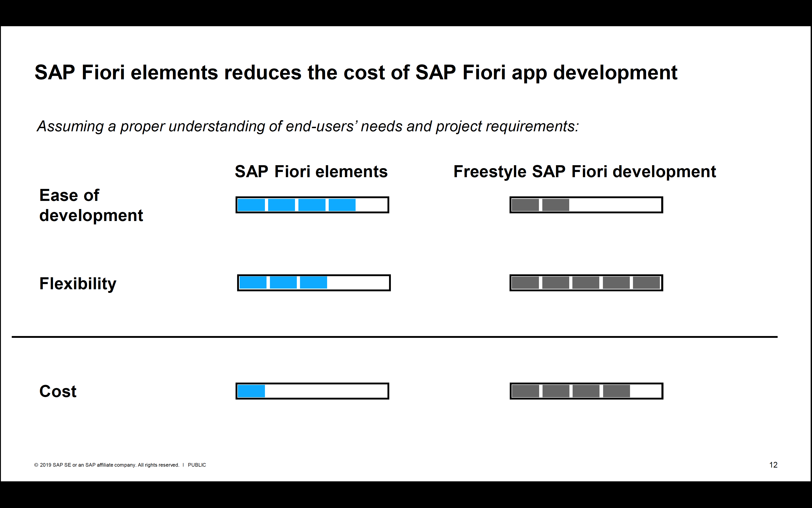Click the gray Flexibility rating bar
812x508 pixels.
point(586,282)
